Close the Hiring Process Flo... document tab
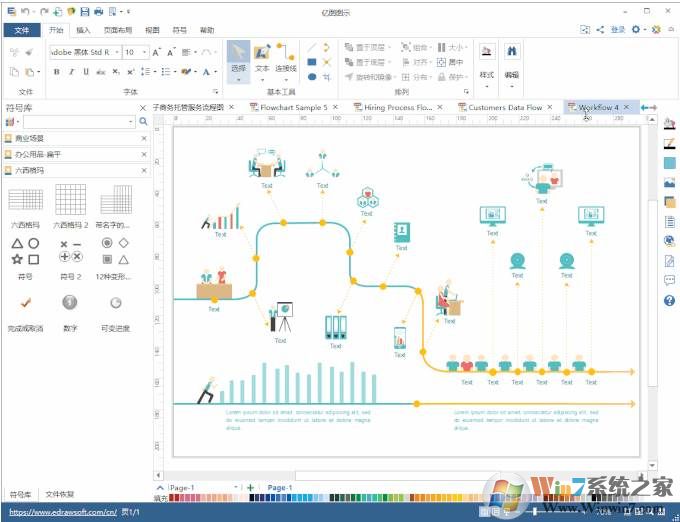Image resolution: width=680 pixels, height=522 pixels. (x=440, y=107)
